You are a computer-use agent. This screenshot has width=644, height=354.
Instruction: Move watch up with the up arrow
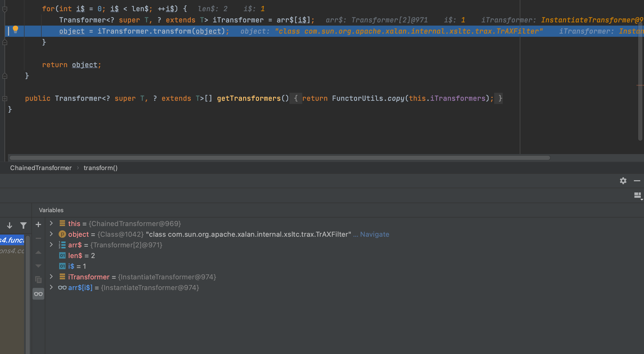click(38, 252)
